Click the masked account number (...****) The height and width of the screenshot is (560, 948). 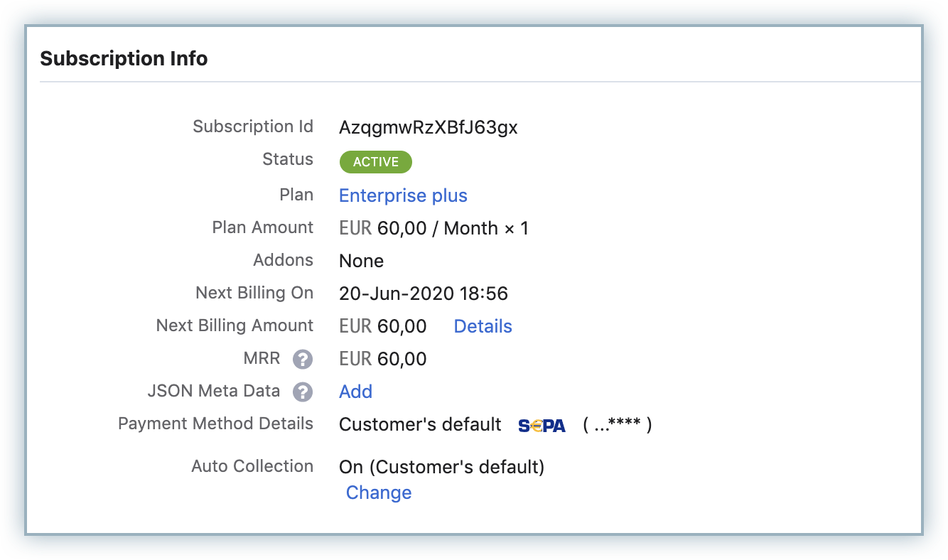tap(617, 425)
